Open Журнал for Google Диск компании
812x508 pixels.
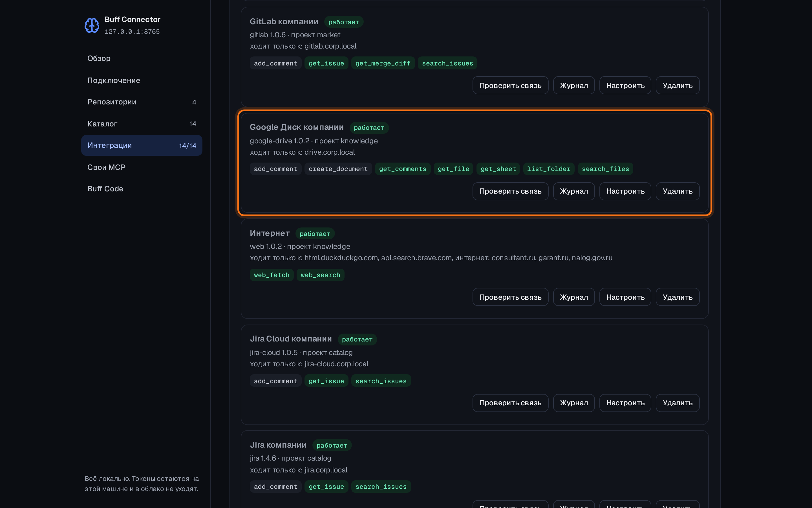pos(574,191)
